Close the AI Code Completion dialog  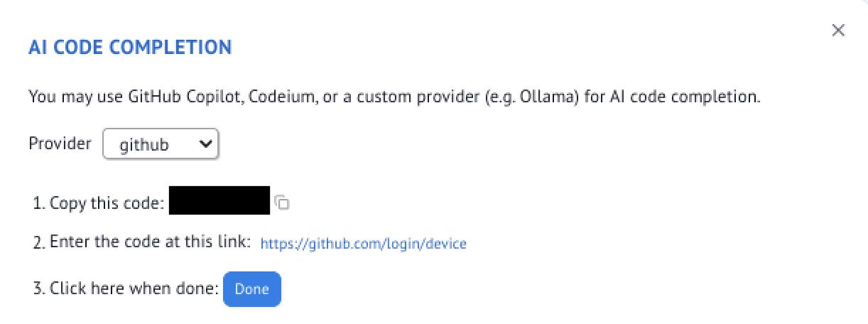click(838, 31)
